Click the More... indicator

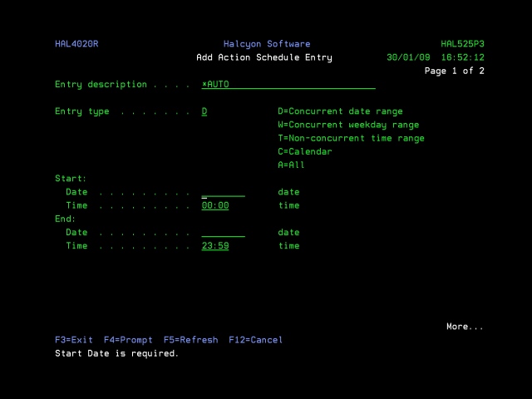(x=464, y=327)
